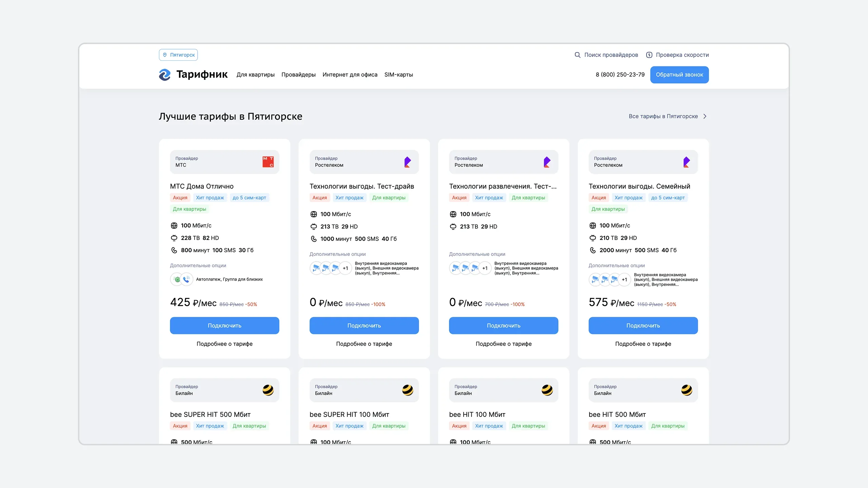
Task: Open the Пятигорск city selector
Action: 178,55
